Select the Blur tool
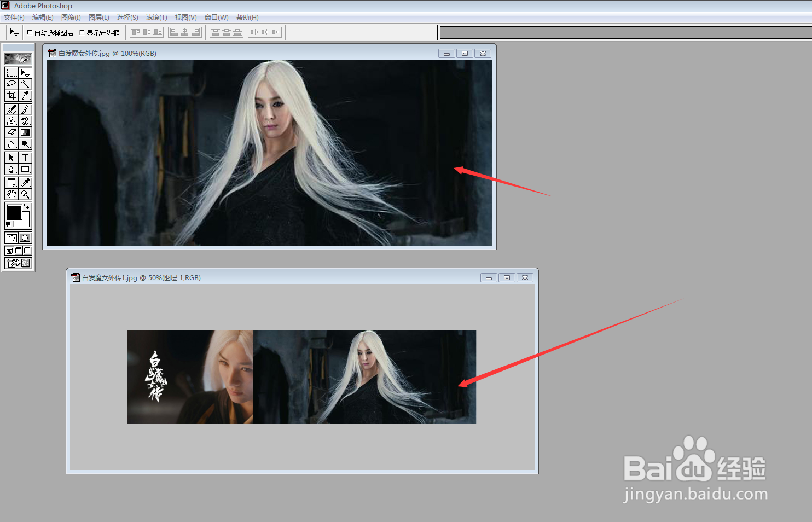This screenshot has height=522, width=812. 11,144
